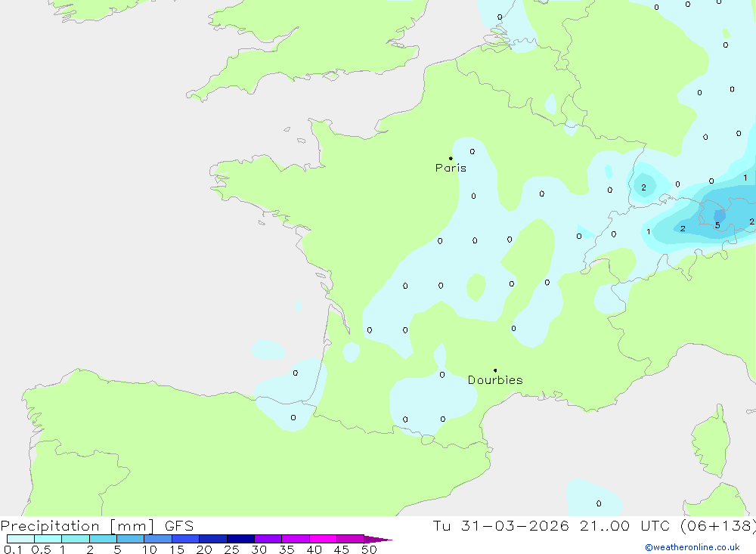Click the dark blue 5 mm precipitation core
This screenshot has width=756, height=554.
point(719,216)
